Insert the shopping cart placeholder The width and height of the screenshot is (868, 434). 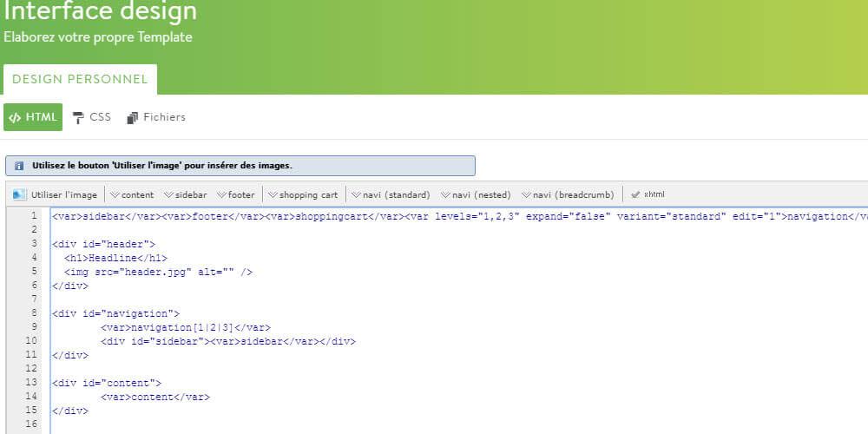tap(303, 194)
